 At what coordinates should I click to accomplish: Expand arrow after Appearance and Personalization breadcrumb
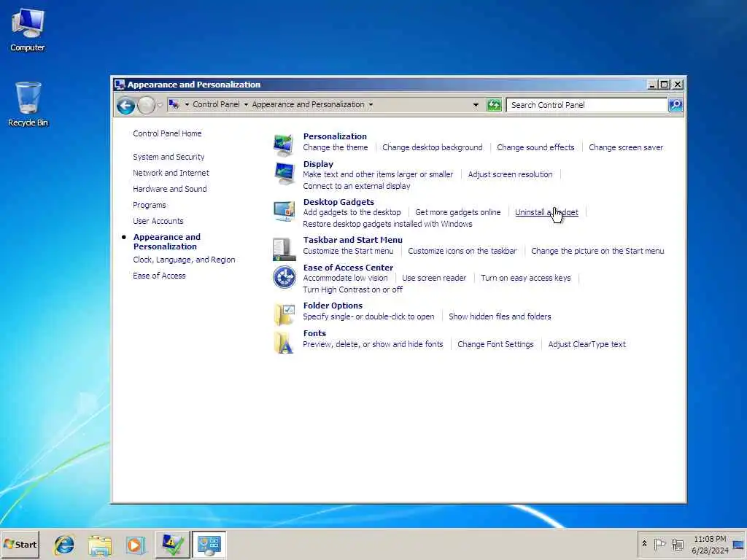click(x=371, y=104)
